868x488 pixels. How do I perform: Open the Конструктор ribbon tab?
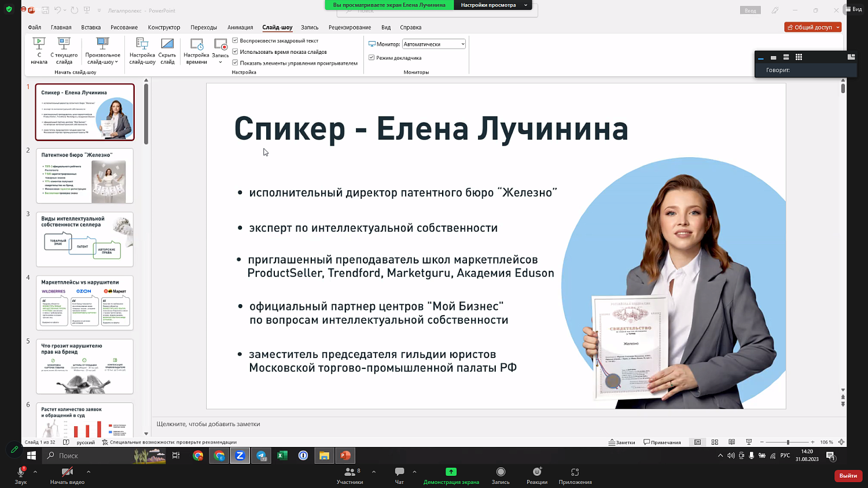pyautogui.click(x=164, y=27)
